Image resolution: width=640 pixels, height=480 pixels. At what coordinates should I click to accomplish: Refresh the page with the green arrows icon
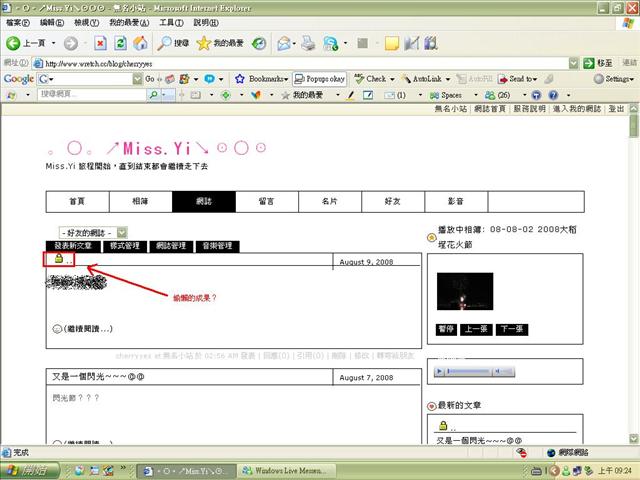tap(120, 43)
